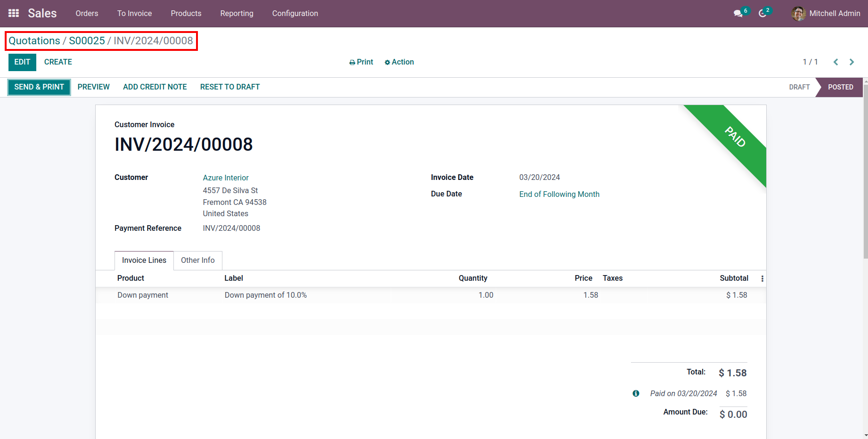Open the Orders menu

[x=87, y=13]
